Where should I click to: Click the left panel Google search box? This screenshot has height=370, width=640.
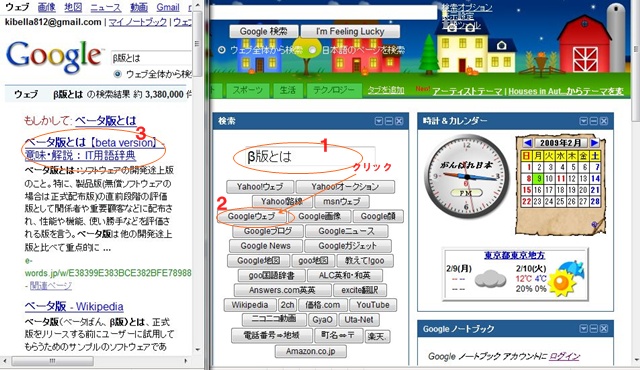(152, 58)
